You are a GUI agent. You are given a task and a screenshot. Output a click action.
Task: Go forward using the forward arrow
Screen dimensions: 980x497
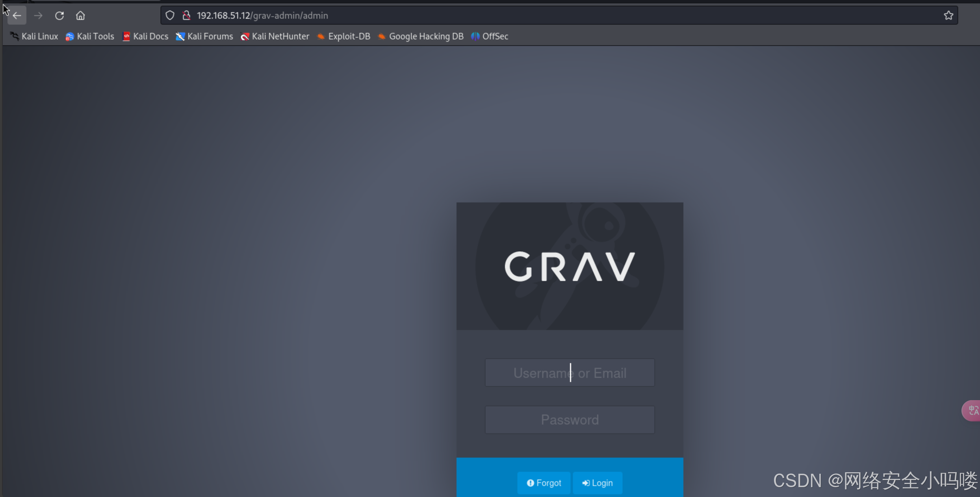click(38, 16)
